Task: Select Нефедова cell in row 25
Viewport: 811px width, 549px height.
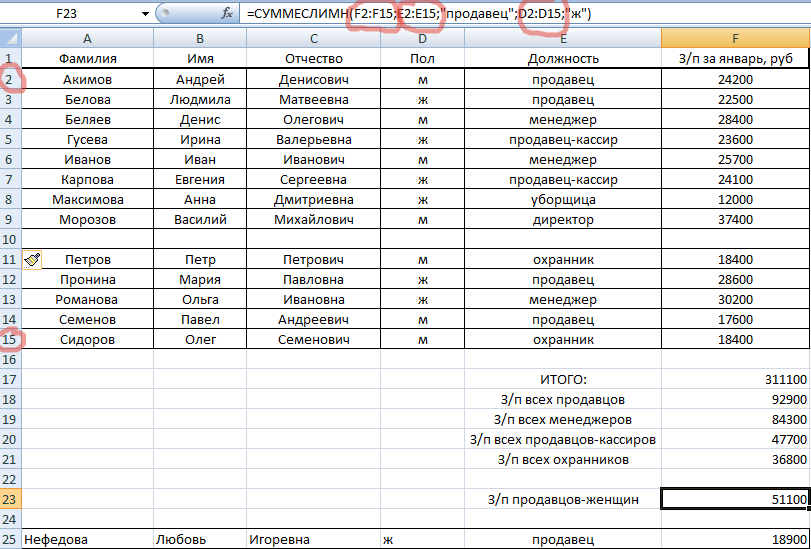Action: [87, 539]
